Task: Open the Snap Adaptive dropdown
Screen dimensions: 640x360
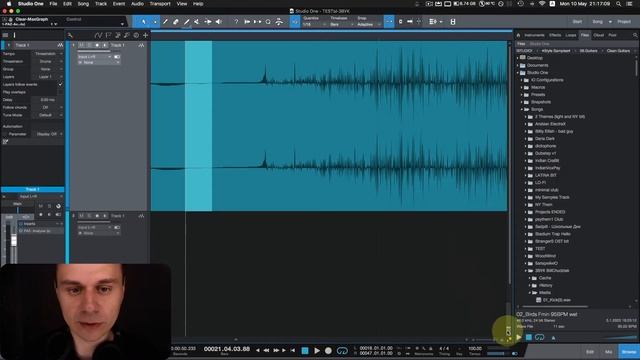Action: [369, 24]
